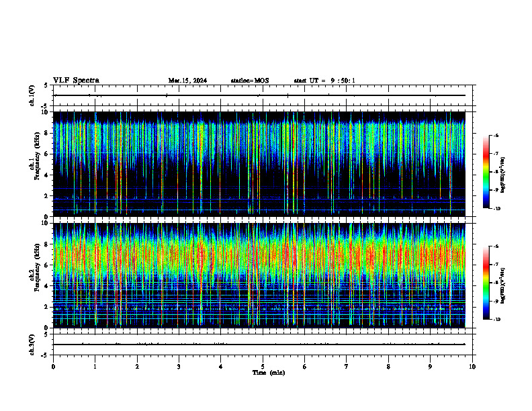Viewport: 532px width, 411px height.
Task: Select the "start UT = 9 :50: 1" label
Action: coord(324,81)
